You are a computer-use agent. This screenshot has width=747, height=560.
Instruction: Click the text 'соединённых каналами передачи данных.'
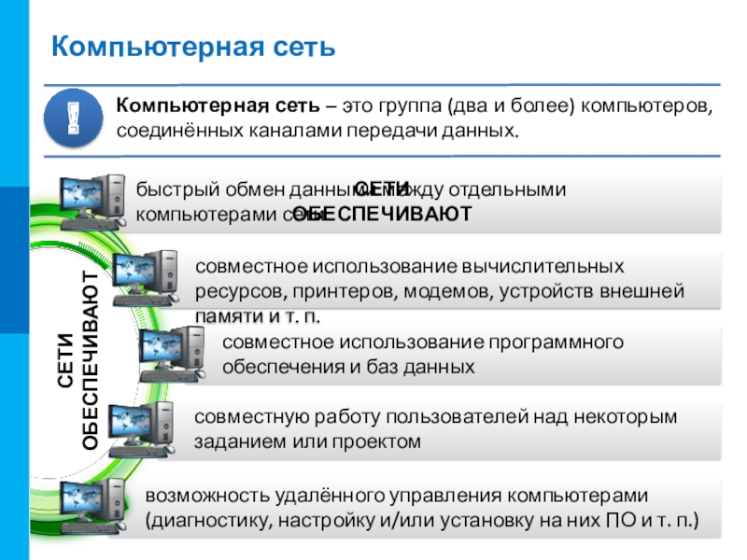point(317,130)
